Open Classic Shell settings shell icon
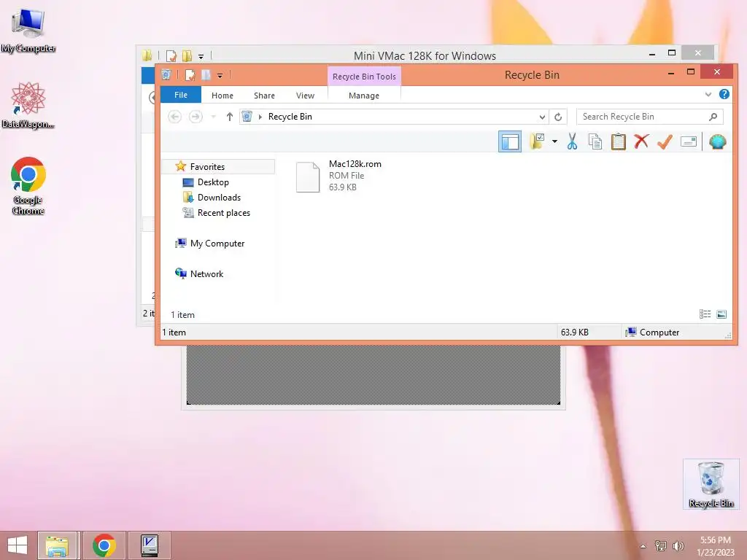 tap(718, 141)
